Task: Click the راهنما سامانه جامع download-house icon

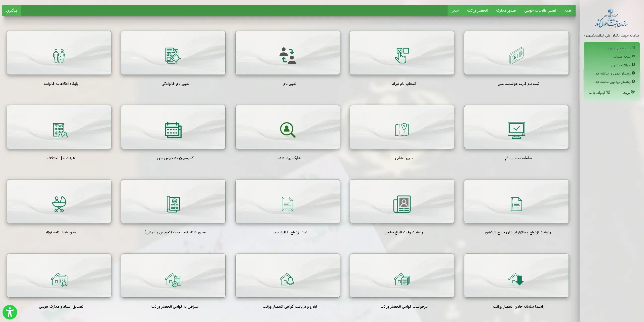Action: pos(516,279)
